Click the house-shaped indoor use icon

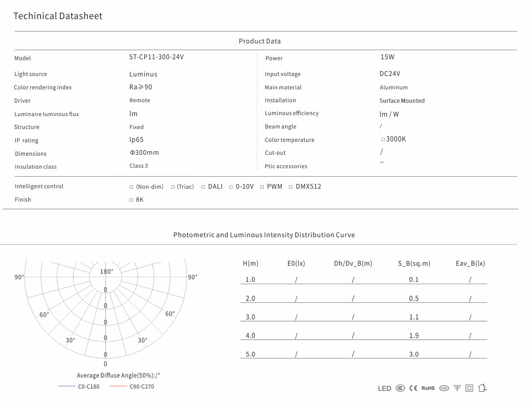(x=482, y=388)
